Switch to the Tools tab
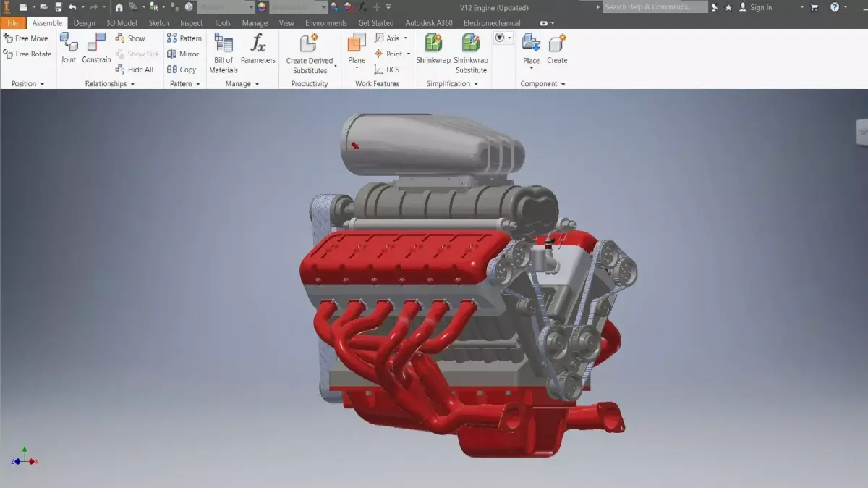This screenshot has height=488, width=868. 223,23
